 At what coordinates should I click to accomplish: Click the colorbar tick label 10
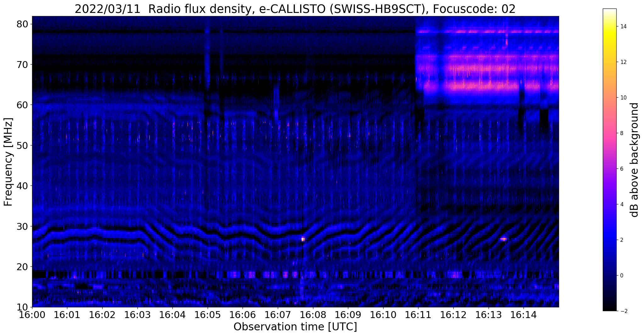[623, 98]
